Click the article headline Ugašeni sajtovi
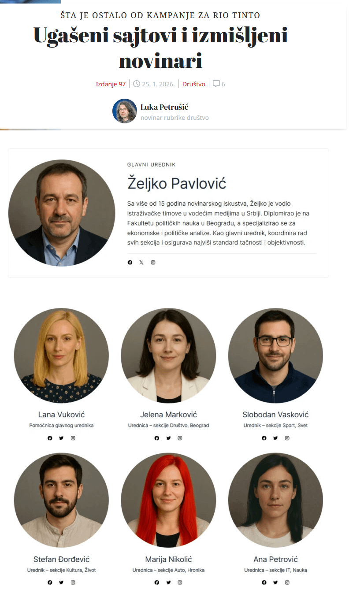This screenshot has height=608, width=364. [x=160, y=48]
